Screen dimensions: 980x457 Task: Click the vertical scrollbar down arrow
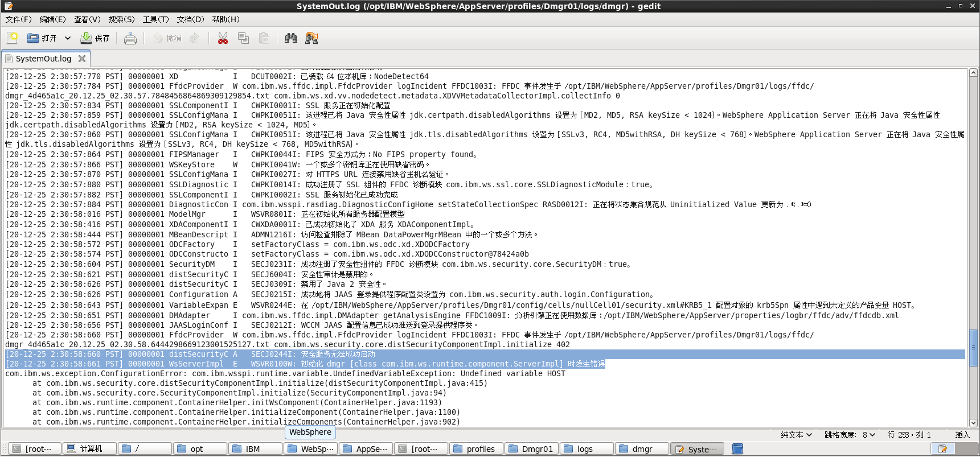974,423
